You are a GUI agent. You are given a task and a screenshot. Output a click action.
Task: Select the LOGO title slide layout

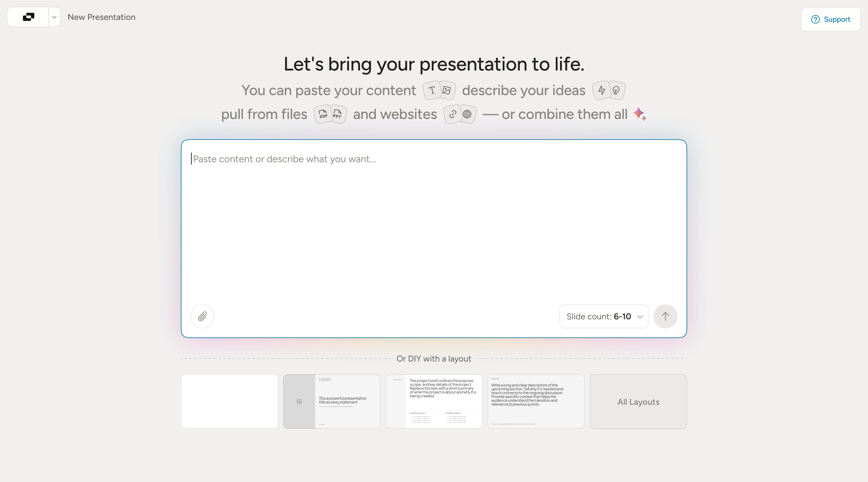coord(332,401)
